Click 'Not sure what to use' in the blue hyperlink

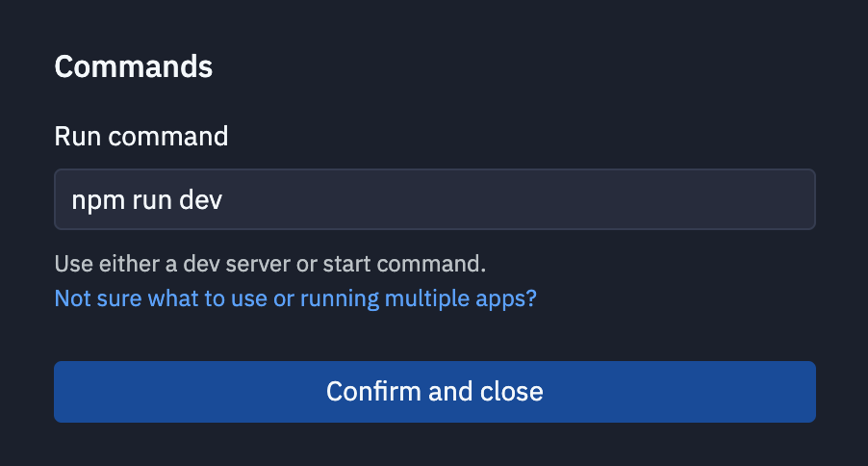coord(160,298)
